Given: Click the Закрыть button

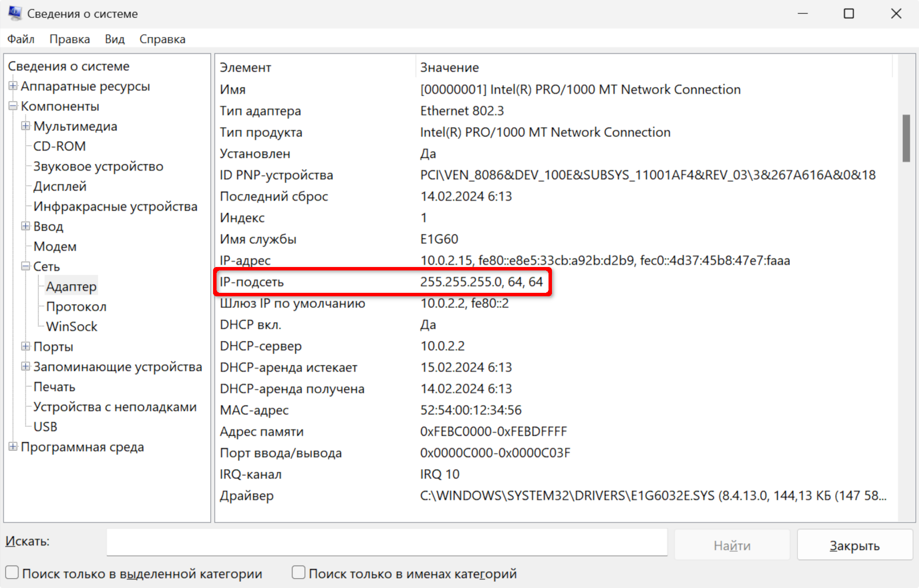Looking at the screenshot, I should (855, 545).
